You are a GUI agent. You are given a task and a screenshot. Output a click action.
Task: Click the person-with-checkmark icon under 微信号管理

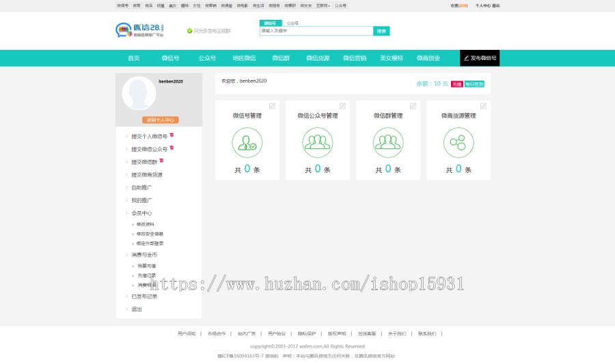(x=247, y=143)
